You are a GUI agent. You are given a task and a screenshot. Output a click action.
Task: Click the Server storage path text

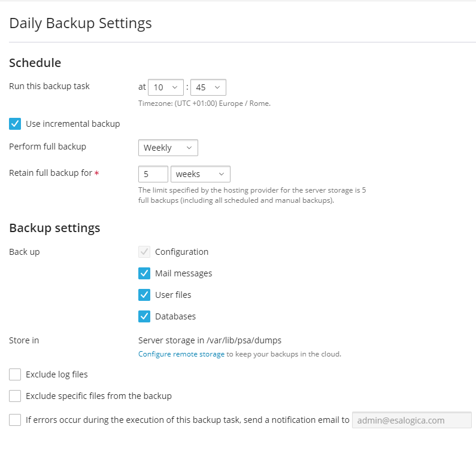(x=210, y=340)
